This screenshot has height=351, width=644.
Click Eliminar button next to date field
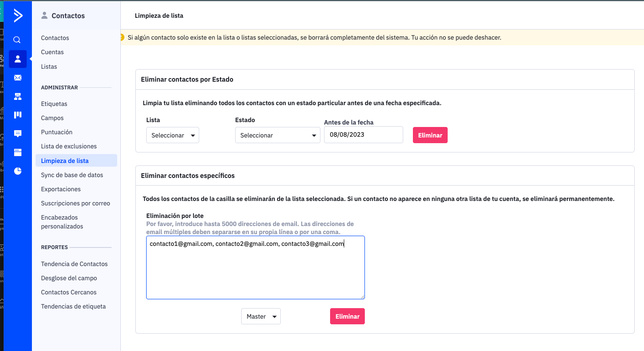coord(430,135)
